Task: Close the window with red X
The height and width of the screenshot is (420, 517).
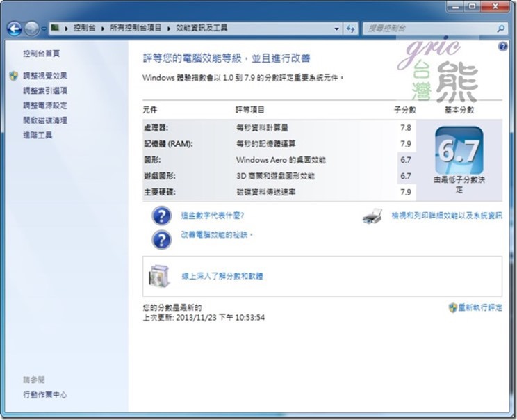Action: [x=495, y=6]
